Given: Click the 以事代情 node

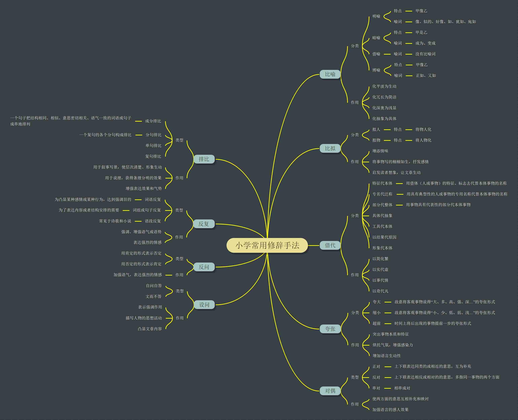Looking at the screenshot, I should click(380, 280).
